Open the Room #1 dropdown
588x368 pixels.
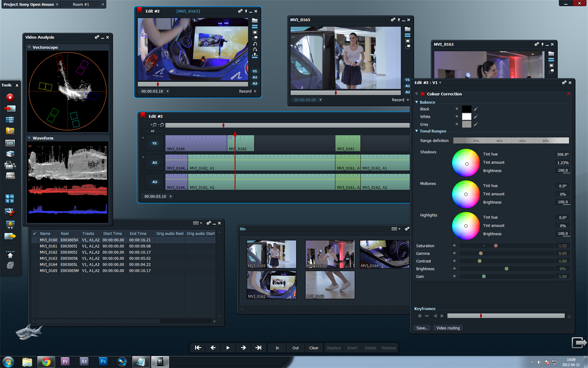click(102, 4)
